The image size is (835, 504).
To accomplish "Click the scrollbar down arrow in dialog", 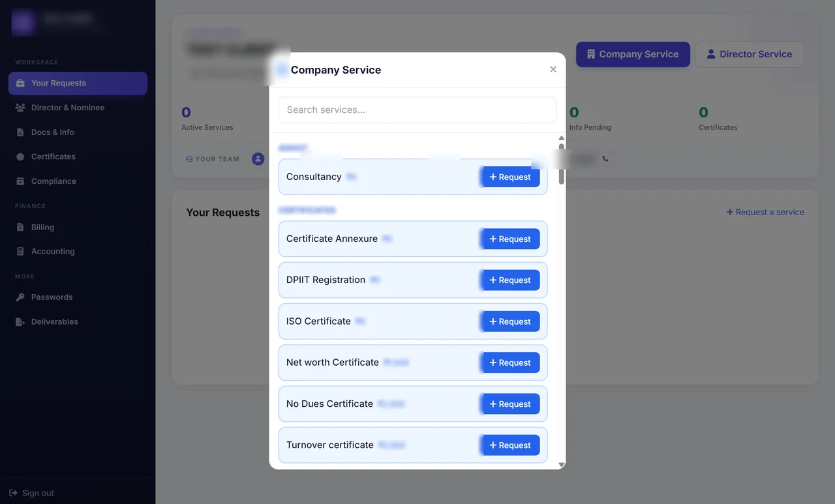I will (x=562, y=465).
